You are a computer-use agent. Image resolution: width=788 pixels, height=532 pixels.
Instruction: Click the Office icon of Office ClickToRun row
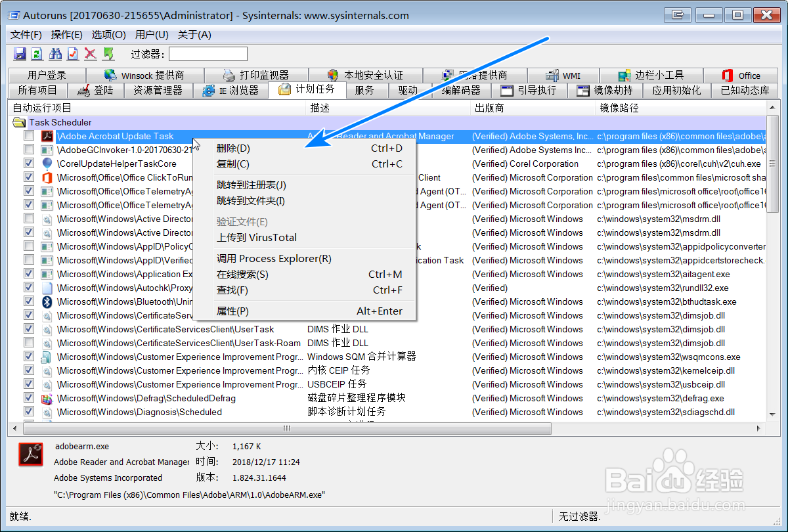tap(47, 177)
